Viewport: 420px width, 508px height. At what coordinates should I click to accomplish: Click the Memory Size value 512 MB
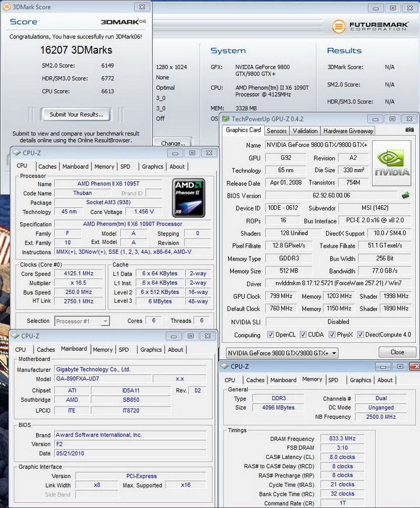(289, 271)
